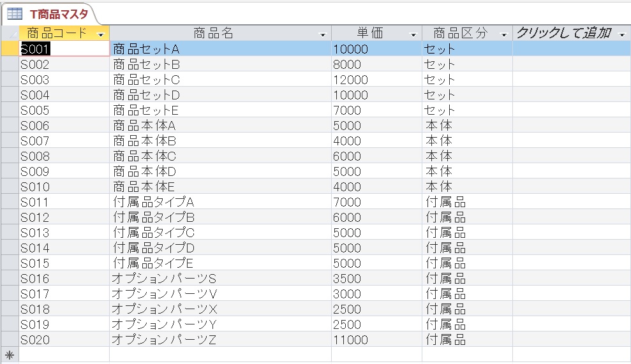Click the 商品セットC product name cell
Screen dimensions: 631x364
[220, 80]
